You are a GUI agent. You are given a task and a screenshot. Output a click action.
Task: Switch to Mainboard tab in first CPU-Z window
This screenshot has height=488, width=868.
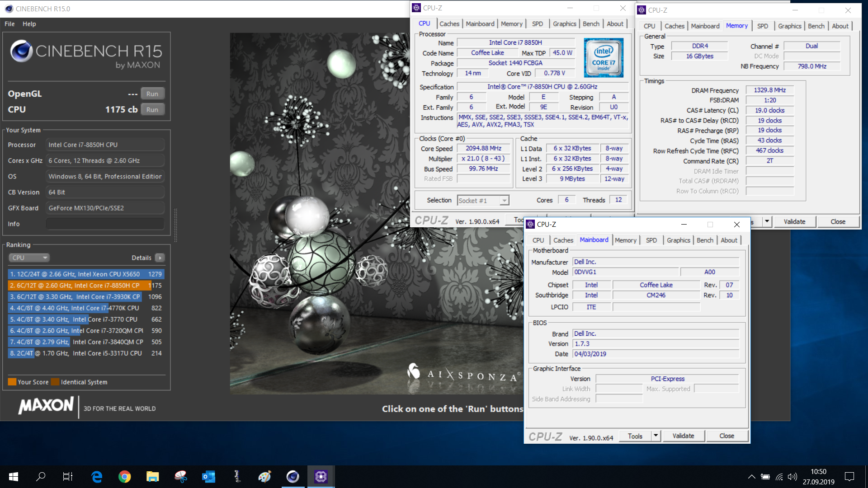[480, 24]
